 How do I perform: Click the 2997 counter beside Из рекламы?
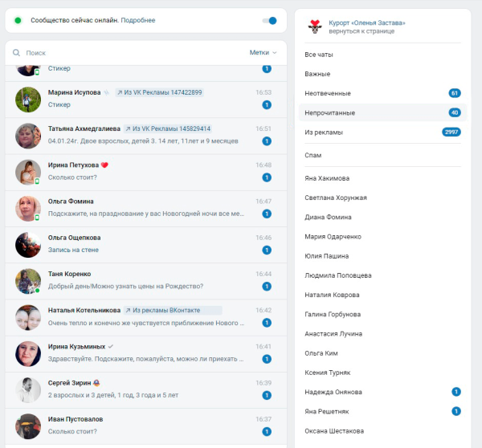point(451,132)
